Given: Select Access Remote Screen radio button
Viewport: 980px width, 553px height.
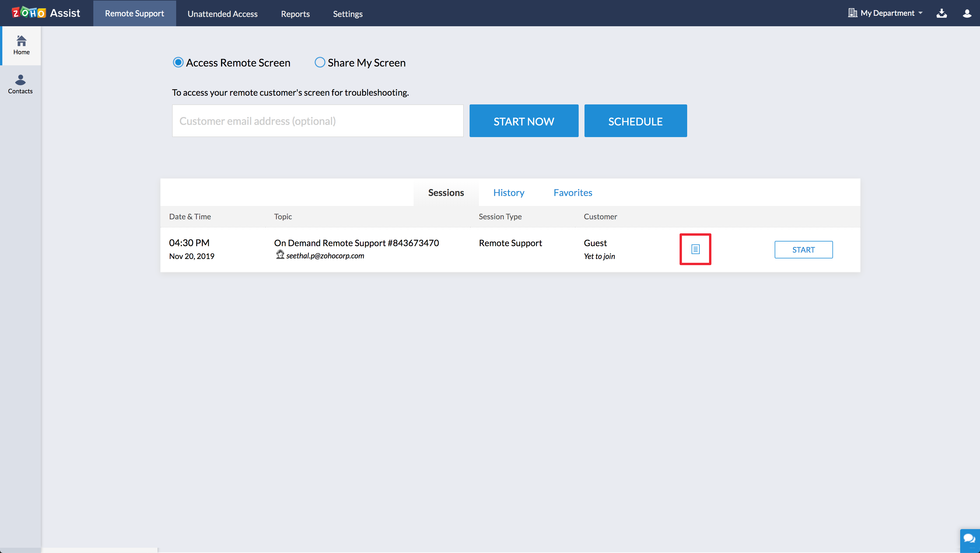Looking at the screenshot, I should point(178,62).
